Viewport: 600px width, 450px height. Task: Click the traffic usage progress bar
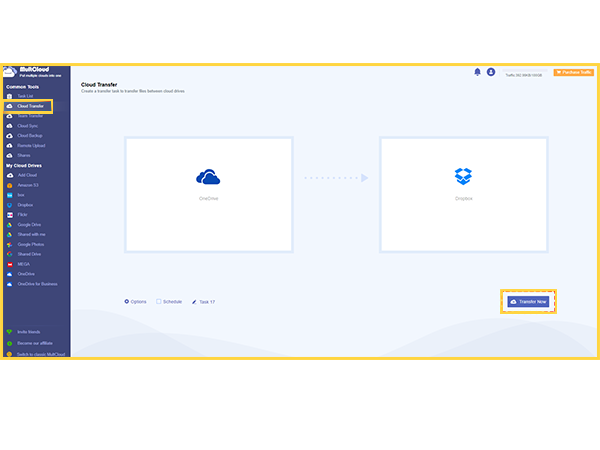pos(524,70)
